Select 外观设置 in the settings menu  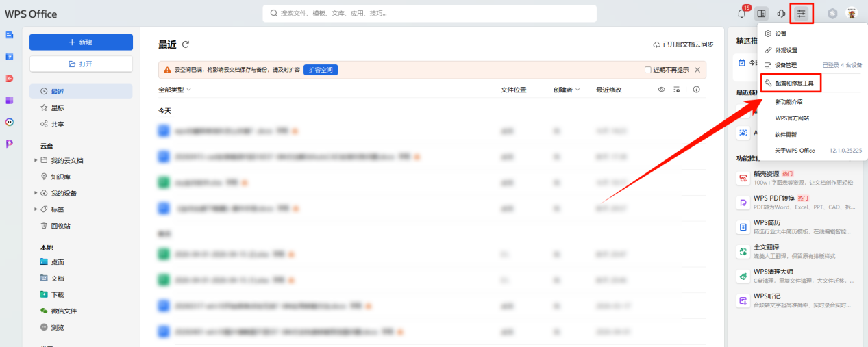point(812,50)
